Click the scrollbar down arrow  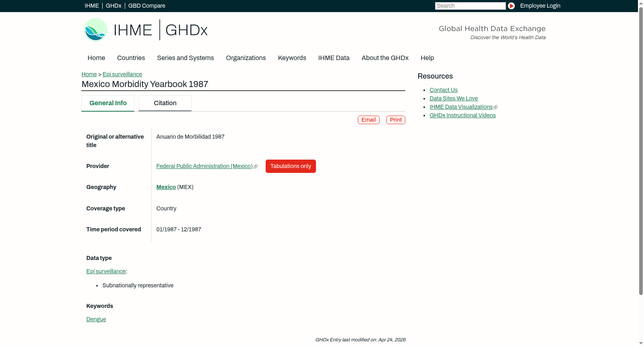641,344
